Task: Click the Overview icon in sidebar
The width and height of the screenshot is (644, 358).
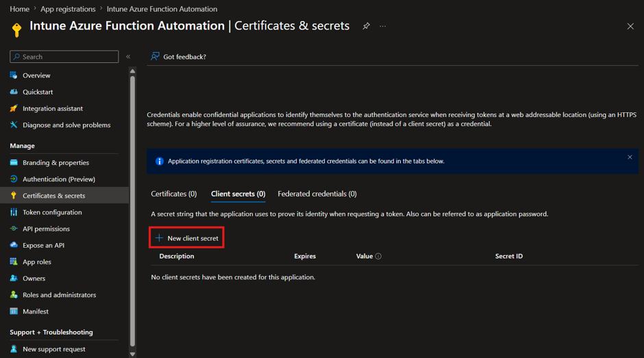Action: [x=14, y=75]
